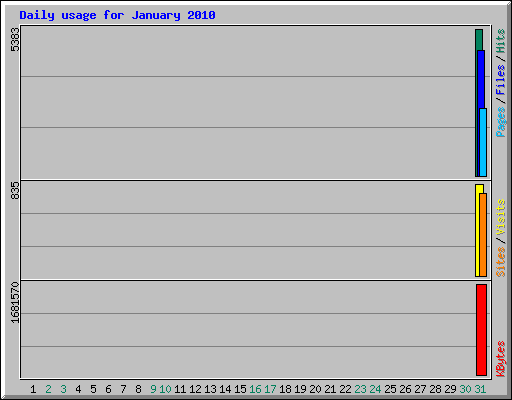This screenshot has height=400, width=512.
Task: Click day 6 on the x-axis
Action: point(108,389)
